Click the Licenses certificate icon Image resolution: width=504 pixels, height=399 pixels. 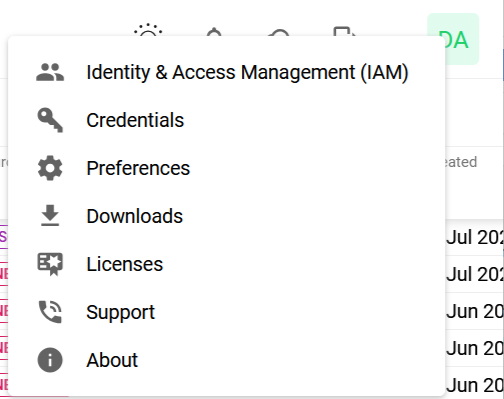coord(50,264)
